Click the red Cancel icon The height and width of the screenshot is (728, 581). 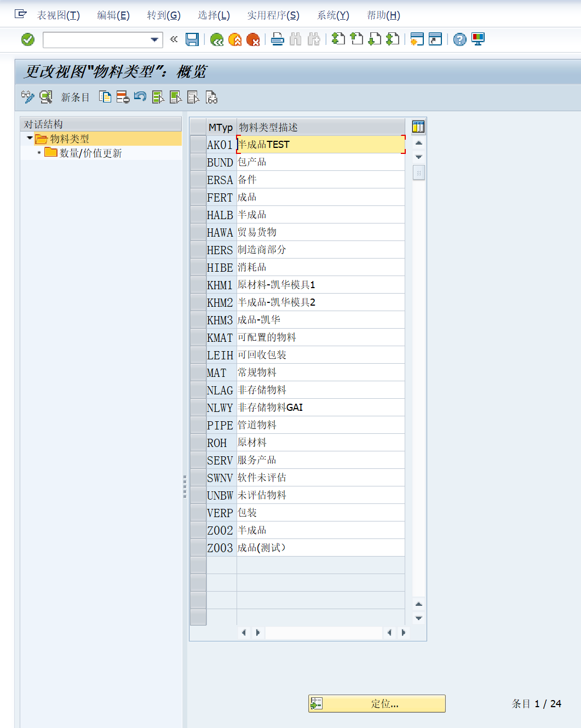[x=253, y=39]
